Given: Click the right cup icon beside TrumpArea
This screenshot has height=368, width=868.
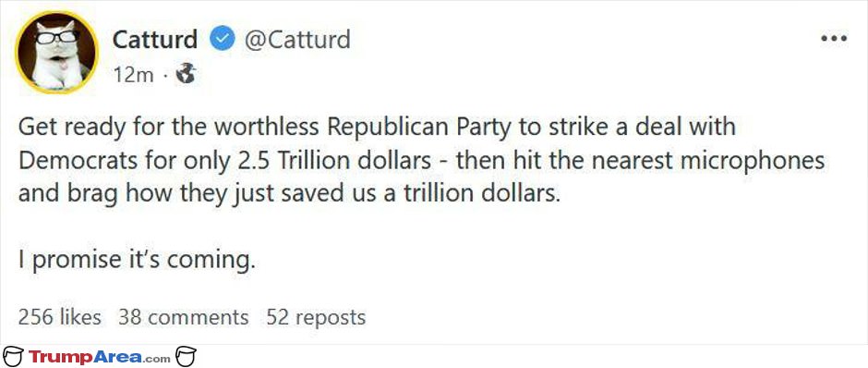Looking at the screenshot, I should pyautogui.click(x=186, y=356).
